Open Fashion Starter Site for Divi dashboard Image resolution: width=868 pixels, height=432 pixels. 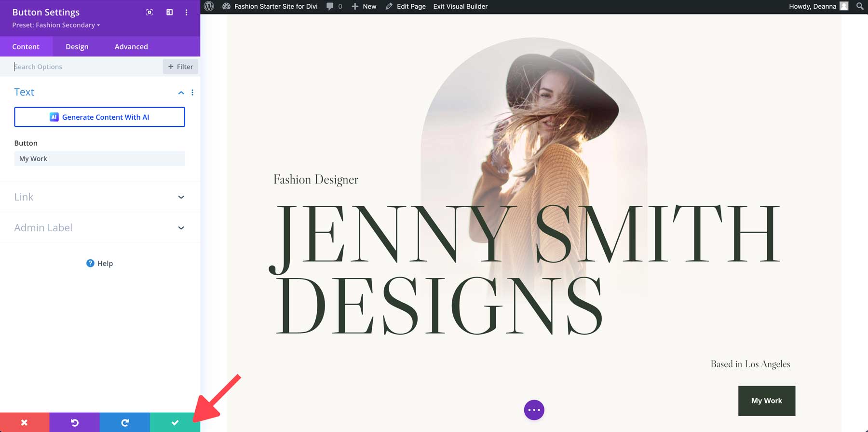[x=270, y=6]
